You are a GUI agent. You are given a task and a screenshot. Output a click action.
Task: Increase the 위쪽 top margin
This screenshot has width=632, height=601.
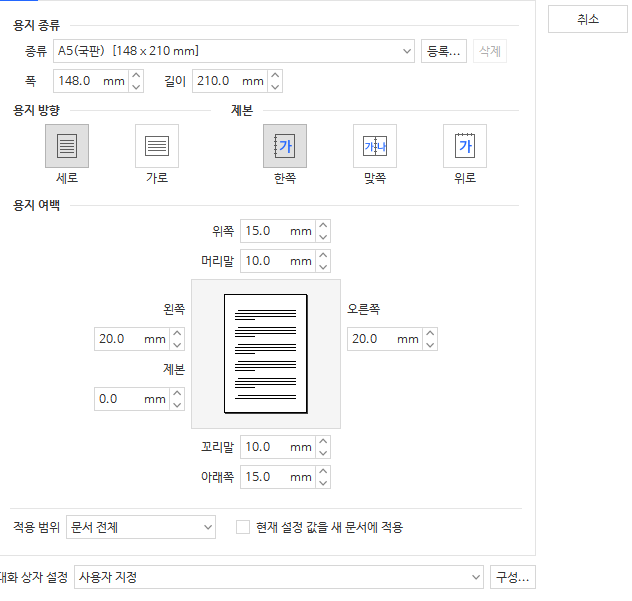[x=323, y=225]
